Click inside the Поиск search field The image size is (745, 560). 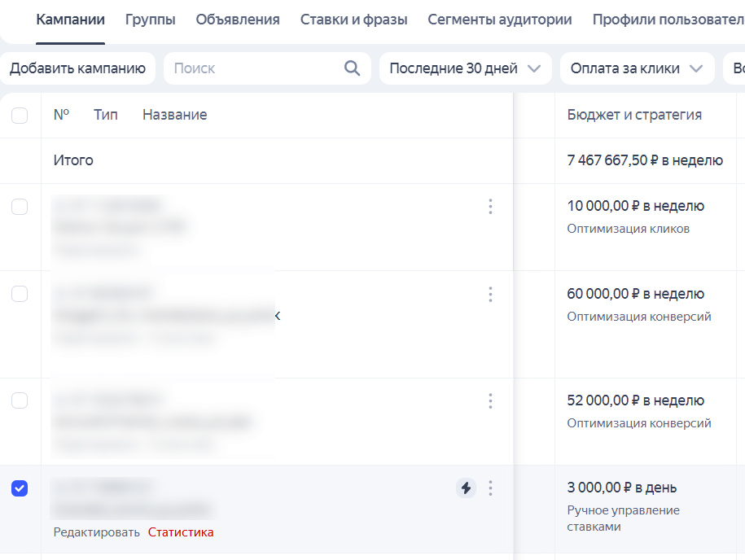(x=244, y=68)
